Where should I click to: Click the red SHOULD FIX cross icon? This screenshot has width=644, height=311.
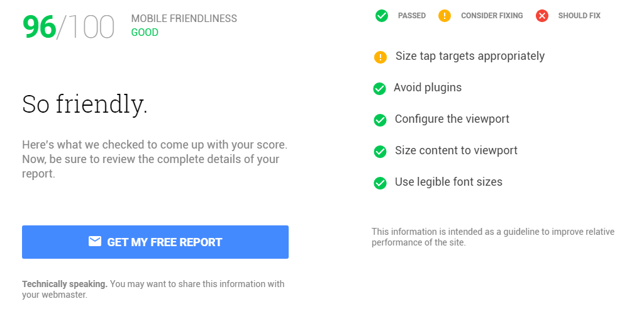pyautogui.click(x=542, y=16)
